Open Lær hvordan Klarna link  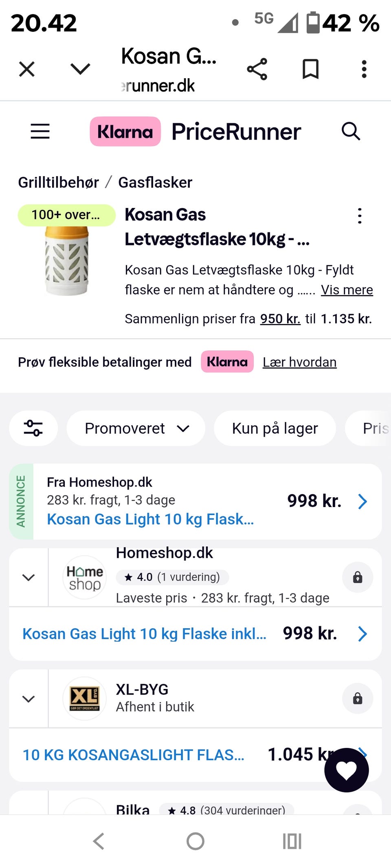tap(299, 362)
